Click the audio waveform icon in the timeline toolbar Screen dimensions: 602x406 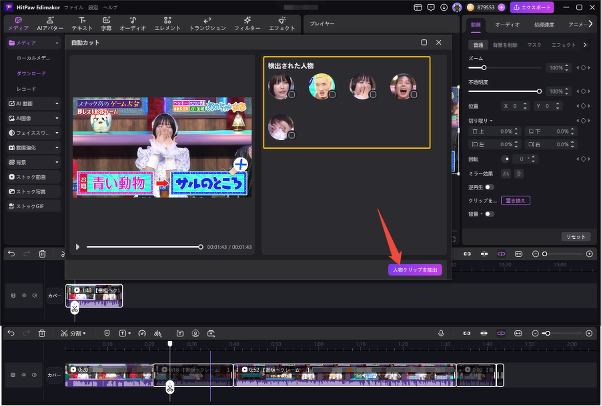[157, 333]
